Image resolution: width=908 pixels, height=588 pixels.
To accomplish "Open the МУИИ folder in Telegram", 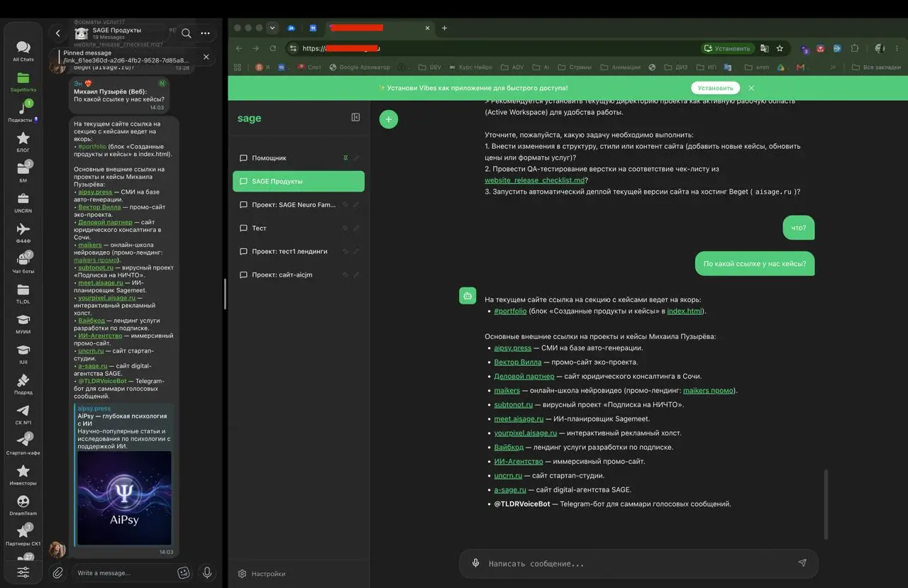I will [23, 323].
